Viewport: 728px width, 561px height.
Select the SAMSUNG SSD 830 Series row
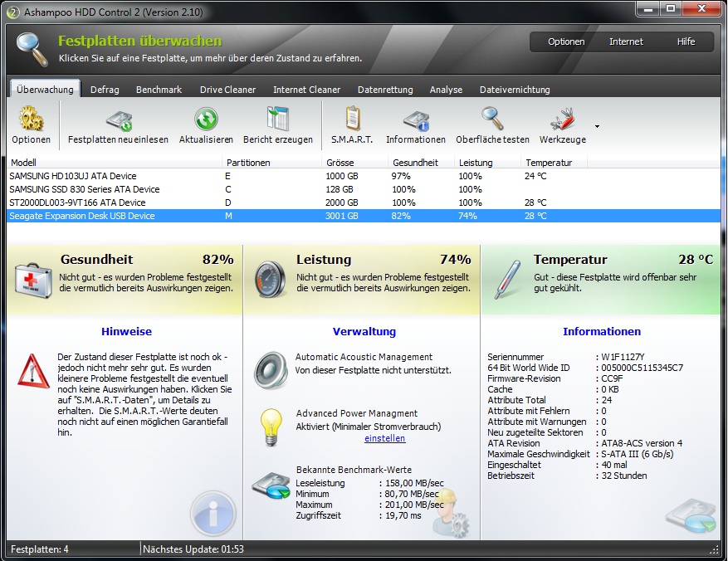364,189
